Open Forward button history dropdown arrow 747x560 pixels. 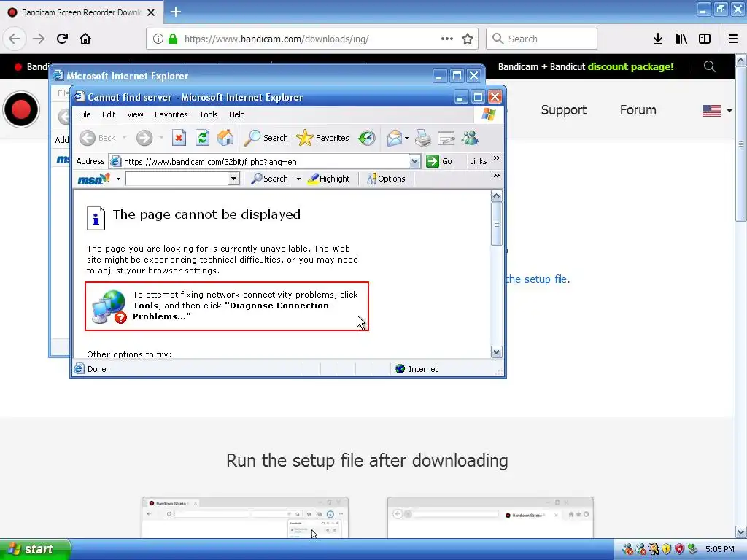point(161,138)
